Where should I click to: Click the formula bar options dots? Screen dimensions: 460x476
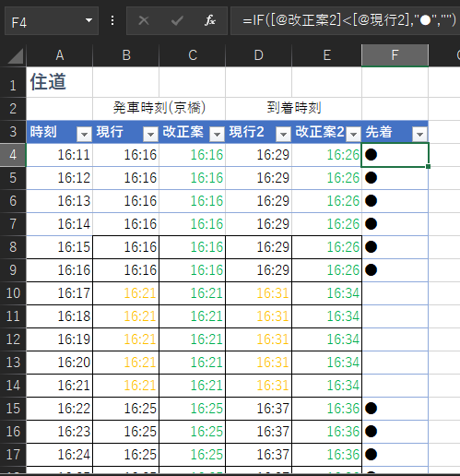[x=112, y=21]
